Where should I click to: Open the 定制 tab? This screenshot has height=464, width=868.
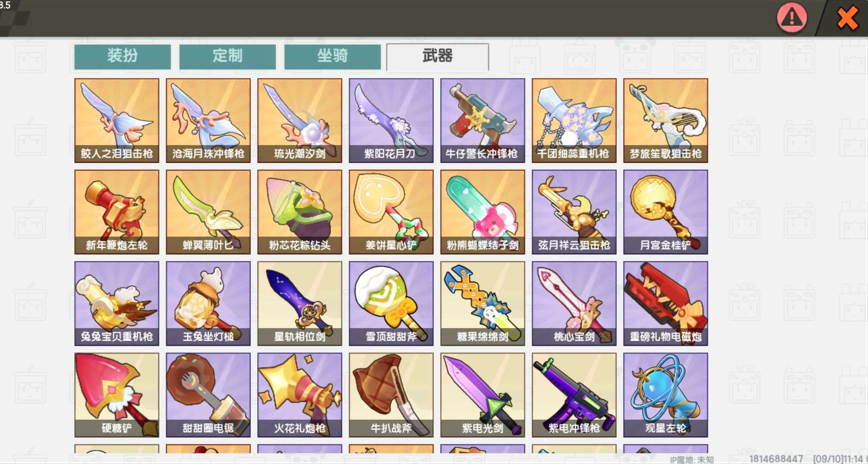click(227, 56)
